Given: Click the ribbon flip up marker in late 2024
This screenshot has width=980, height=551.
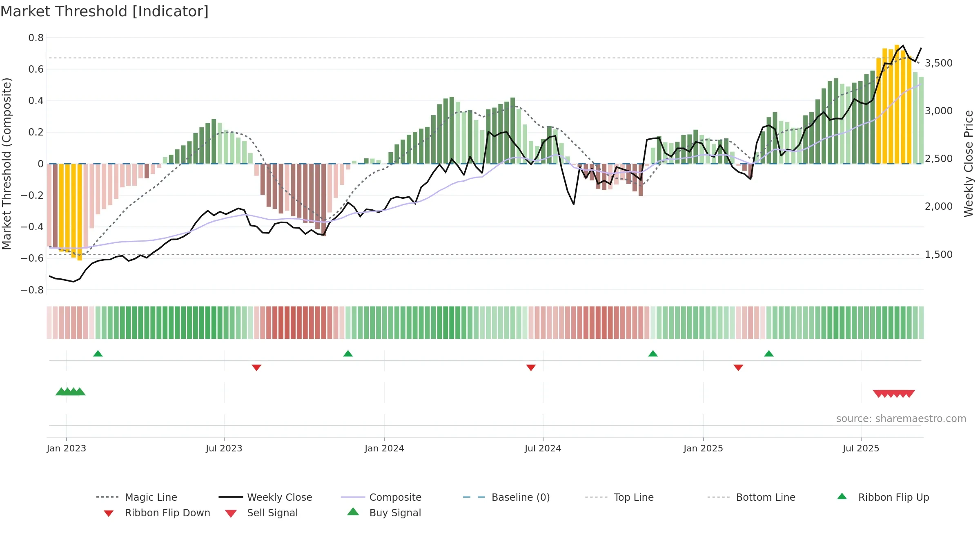Looking at the screenshot, I should pos(653,353).
